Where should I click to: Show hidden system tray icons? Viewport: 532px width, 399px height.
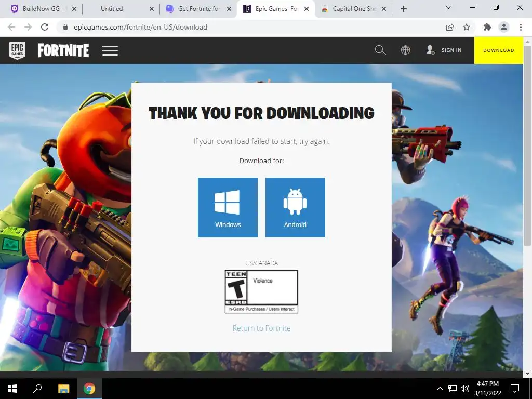(x=440, y=389)
